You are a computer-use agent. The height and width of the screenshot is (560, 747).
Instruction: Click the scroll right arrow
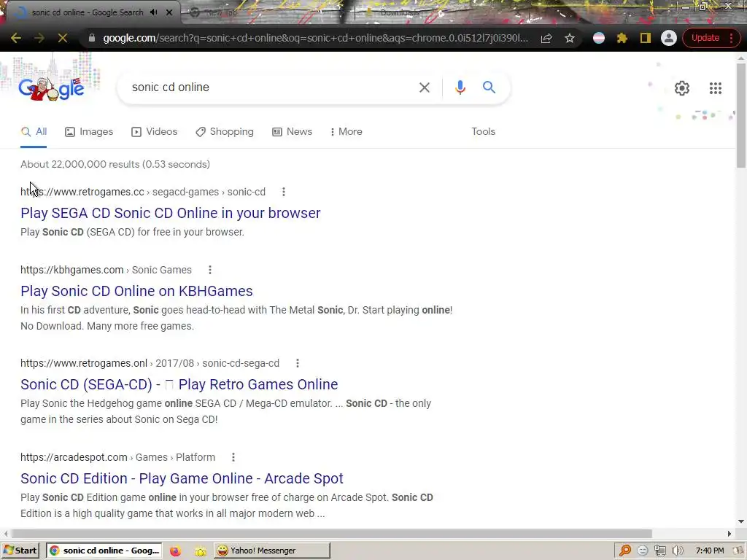[x=729, y=534]
